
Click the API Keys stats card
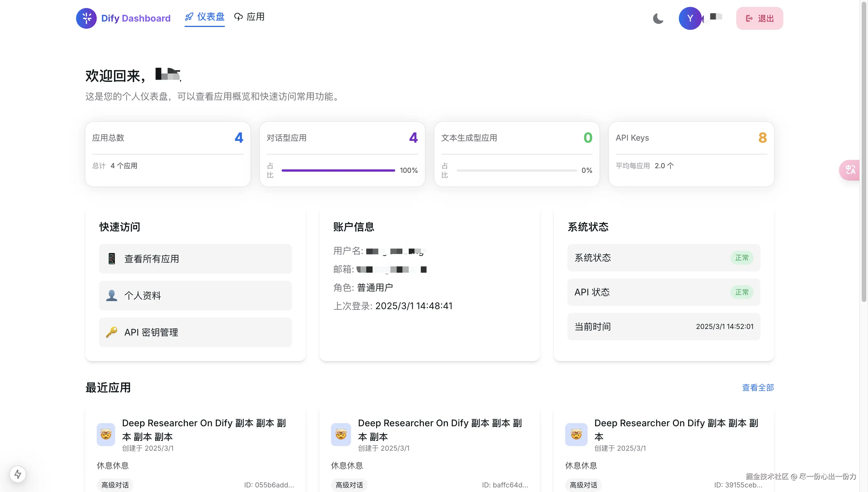coord(691,154)
